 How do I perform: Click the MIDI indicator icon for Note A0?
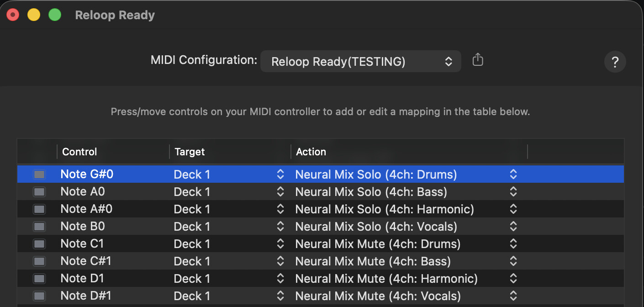coord(39,191)
